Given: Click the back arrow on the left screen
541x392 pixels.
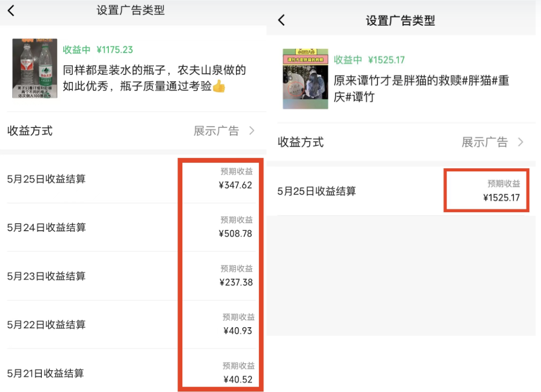Looking at the screenshot, I should pos(11,10).
